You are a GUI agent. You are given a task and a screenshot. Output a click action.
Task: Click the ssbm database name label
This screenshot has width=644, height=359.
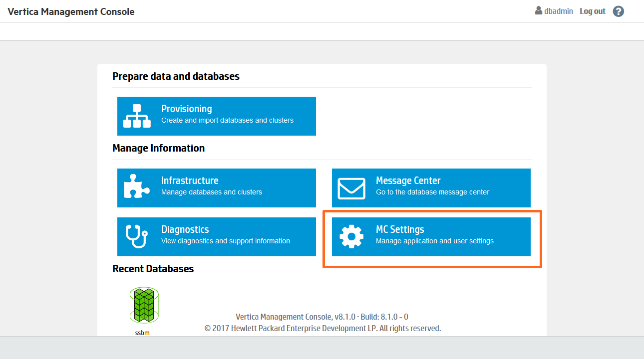[x=142, y=333]
